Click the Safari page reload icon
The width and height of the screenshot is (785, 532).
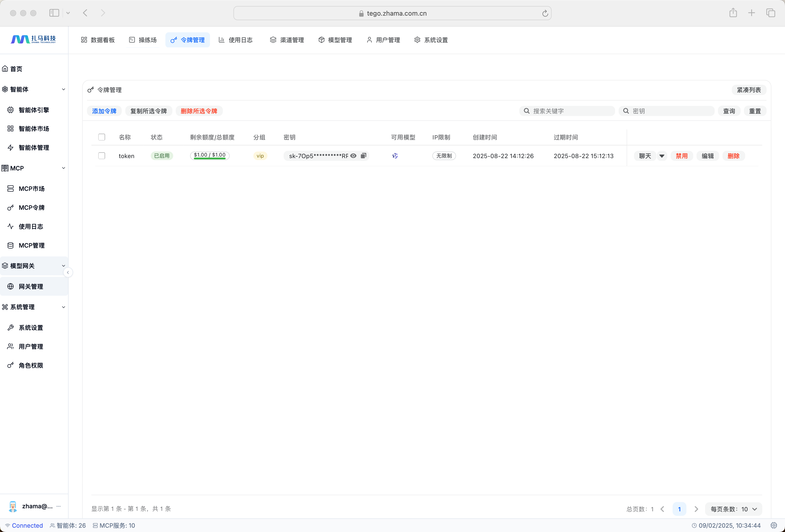[x=545, y=14]
